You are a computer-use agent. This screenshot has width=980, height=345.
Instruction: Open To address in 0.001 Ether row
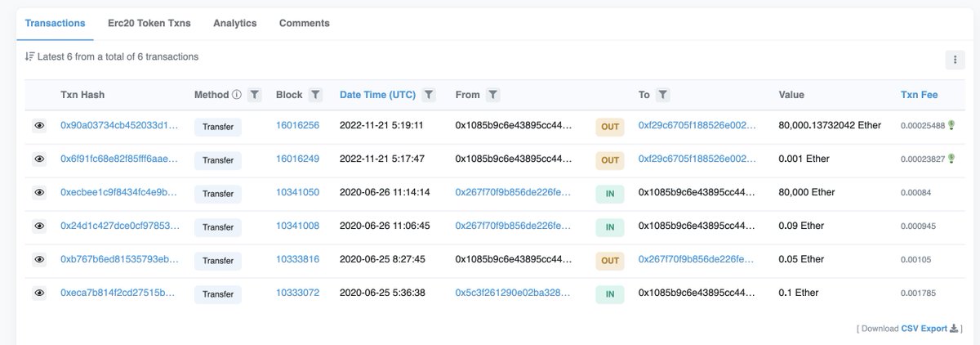tap(697, 159)
